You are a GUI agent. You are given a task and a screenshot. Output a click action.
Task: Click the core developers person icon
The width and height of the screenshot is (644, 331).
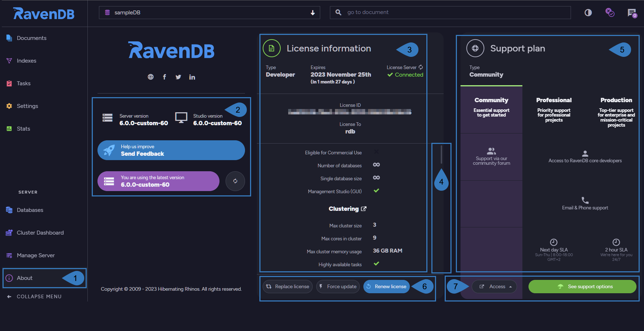coord(585,154)
